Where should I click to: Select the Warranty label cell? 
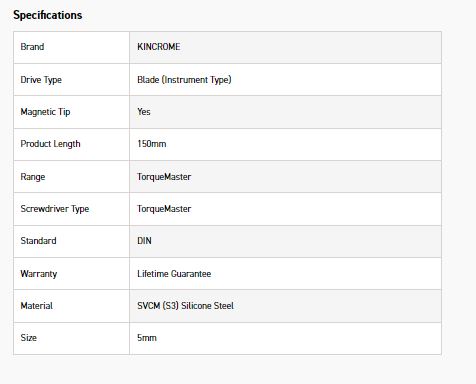click(71, 274)
